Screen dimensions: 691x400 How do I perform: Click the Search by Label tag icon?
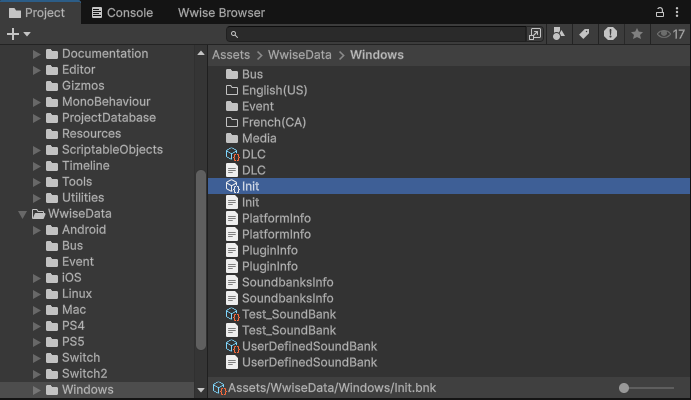(x=585, y=34)
